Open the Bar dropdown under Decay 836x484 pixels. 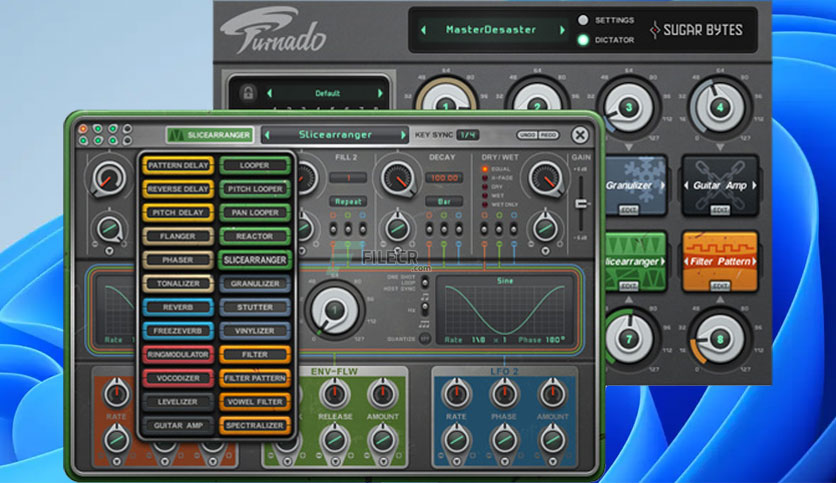pyautogui.click(x=444, y=201)
